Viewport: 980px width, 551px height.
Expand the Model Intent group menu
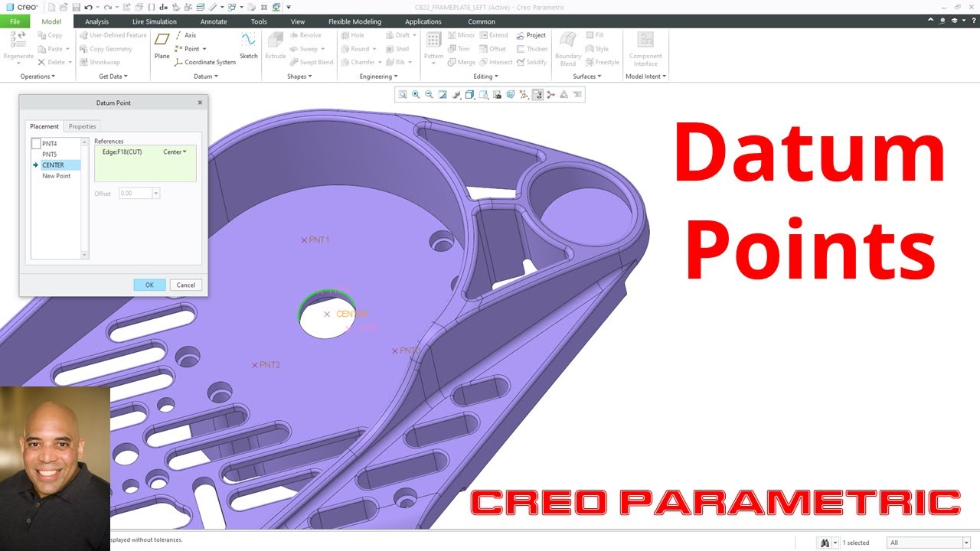click(x=645, y=77)
